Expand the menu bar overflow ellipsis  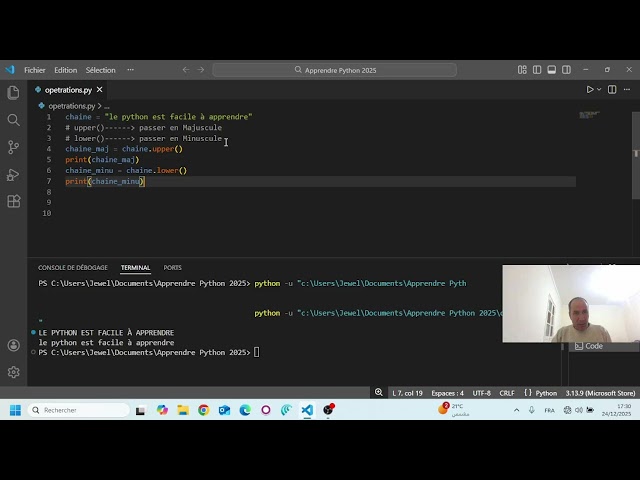click(x=130, y=70)
